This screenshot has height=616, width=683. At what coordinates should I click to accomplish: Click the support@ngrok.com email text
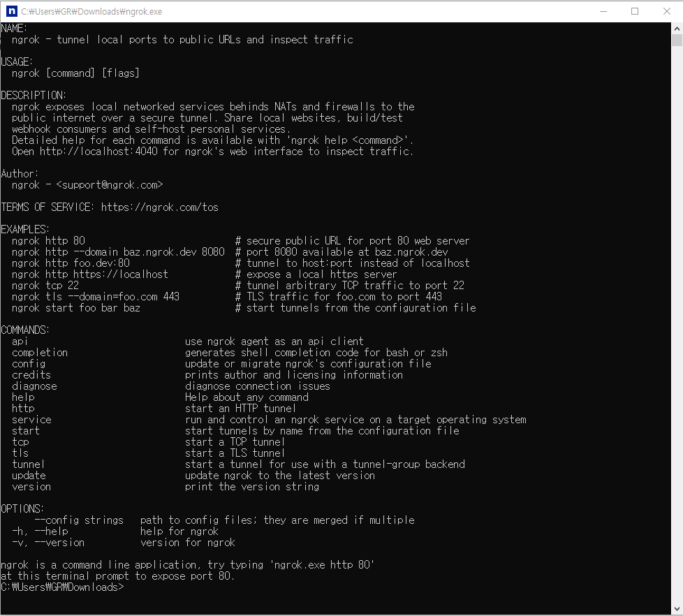tap(110, 185)
